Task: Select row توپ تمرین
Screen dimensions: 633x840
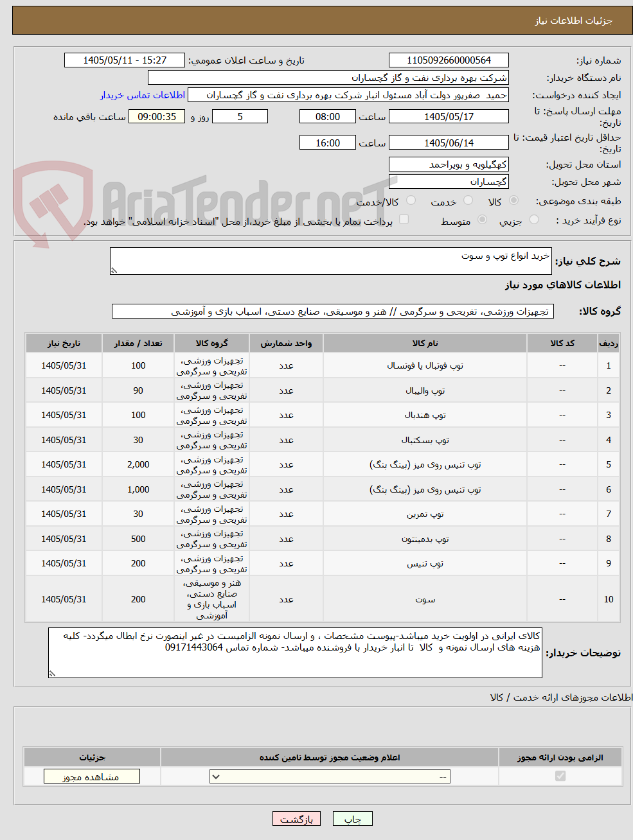Action: (323, 514)
